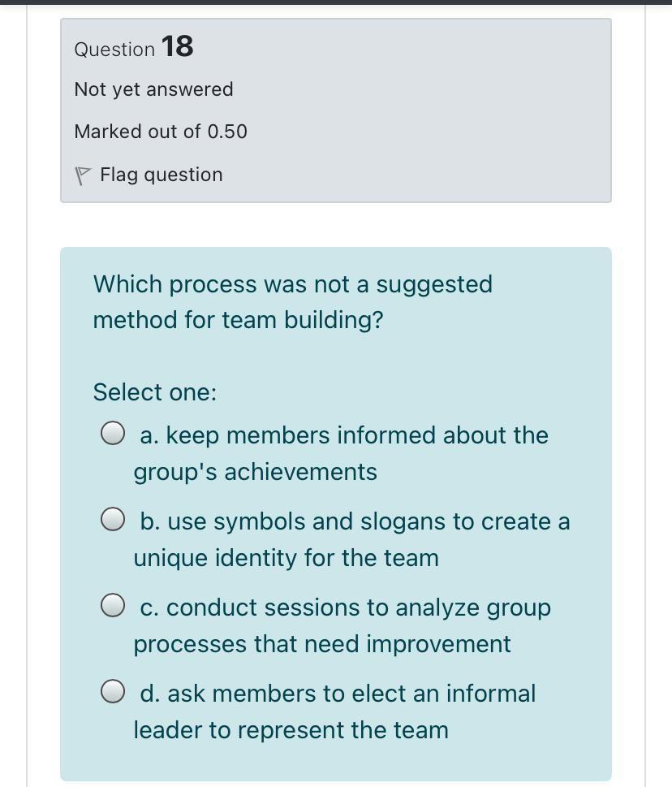Click the question text 'Which process was not a suggested'
672x787 pixels.
[x=292, y=284]
